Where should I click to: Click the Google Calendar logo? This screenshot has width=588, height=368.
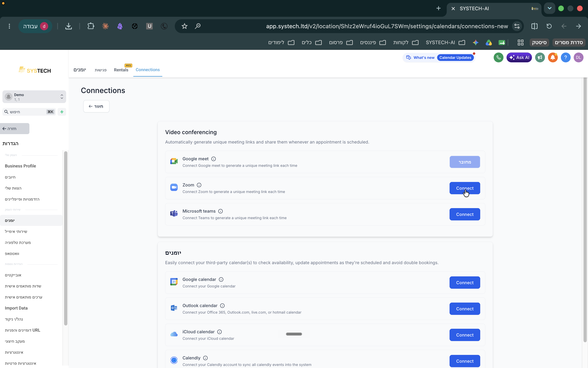[x=174, y=282]
